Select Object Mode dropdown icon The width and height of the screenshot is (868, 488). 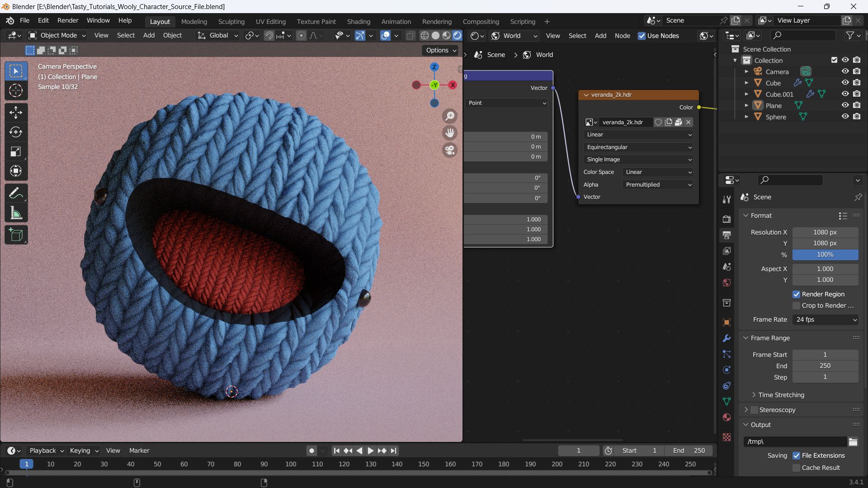[84, 35]
